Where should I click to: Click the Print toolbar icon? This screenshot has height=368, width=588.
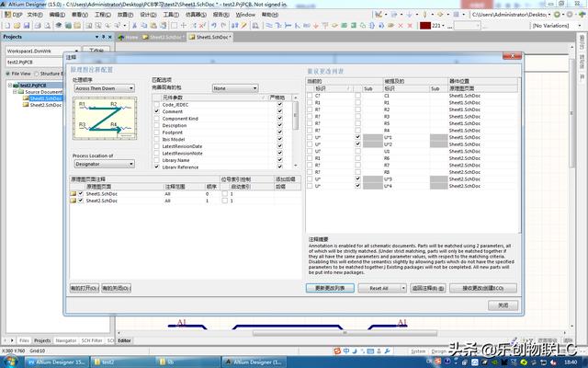38,26
